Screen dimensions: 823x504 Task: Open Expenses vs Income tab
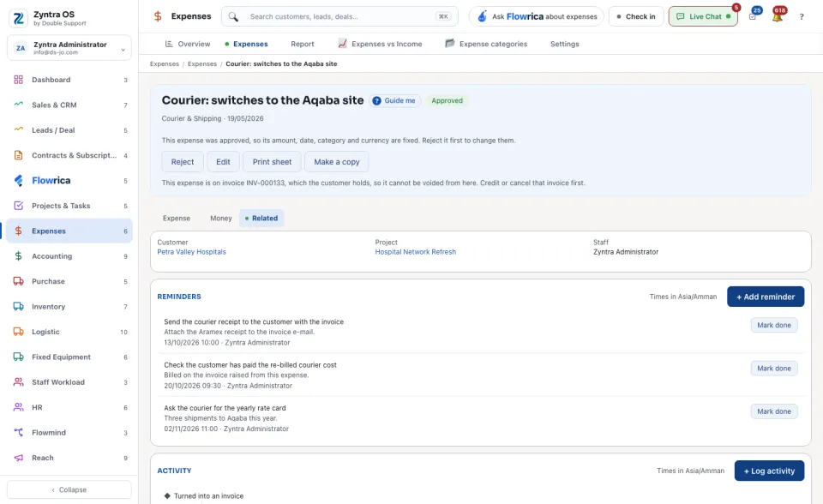click(380, 44)
